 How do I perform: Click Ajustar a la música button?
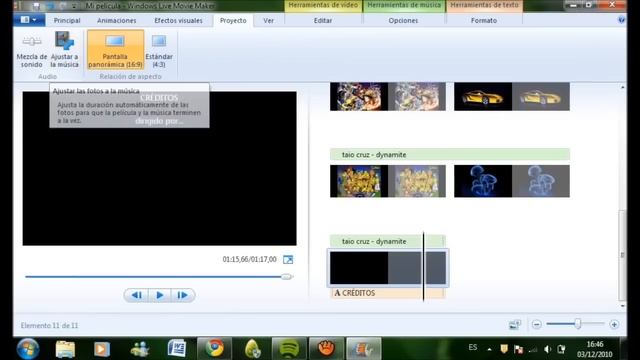pyautogui.click(x=64, y=50)
